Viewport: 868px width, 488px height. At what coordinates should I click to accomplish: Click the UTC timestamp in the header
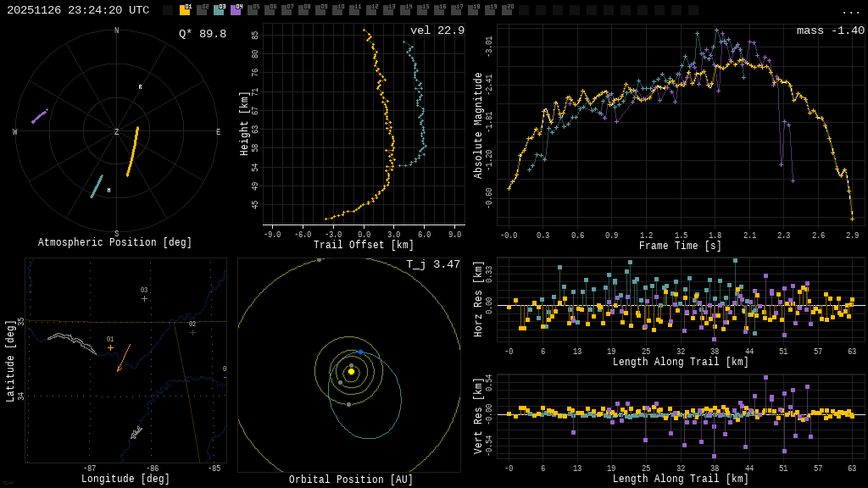(78, 10)
